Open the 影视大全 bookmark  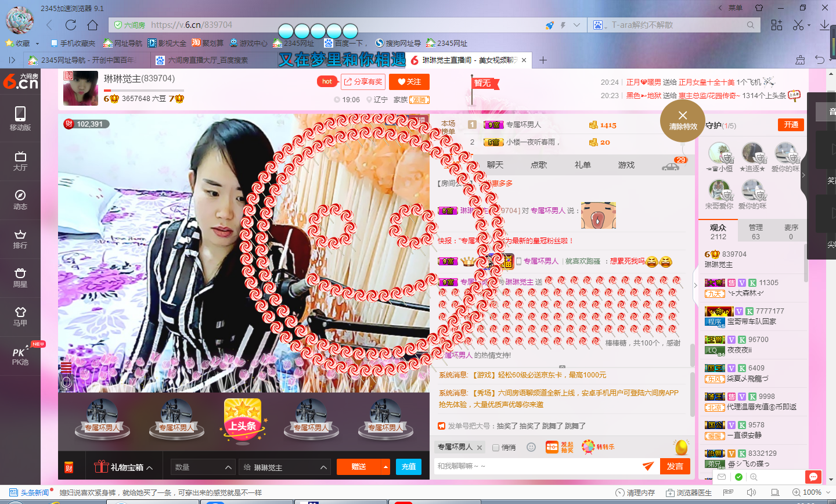pyautogui.click(x=167, y=43)
